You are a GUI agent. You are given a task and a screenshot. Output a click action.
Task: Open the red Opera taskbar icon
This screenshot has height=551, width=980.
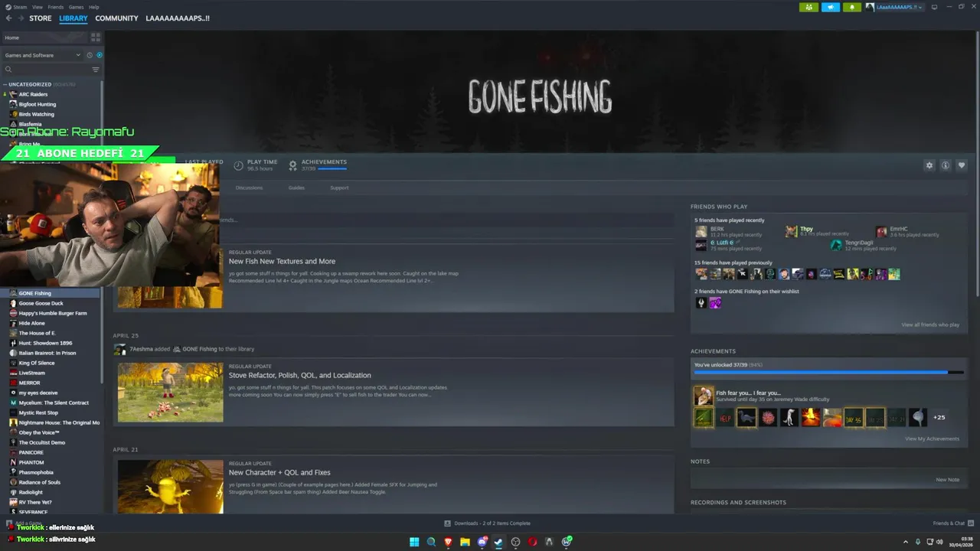pyautogui.click(x=532, y=542)
